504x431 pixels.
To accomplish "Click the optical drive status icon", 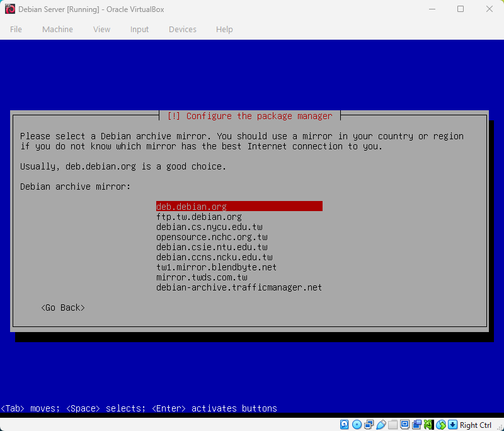I will 357,425.
